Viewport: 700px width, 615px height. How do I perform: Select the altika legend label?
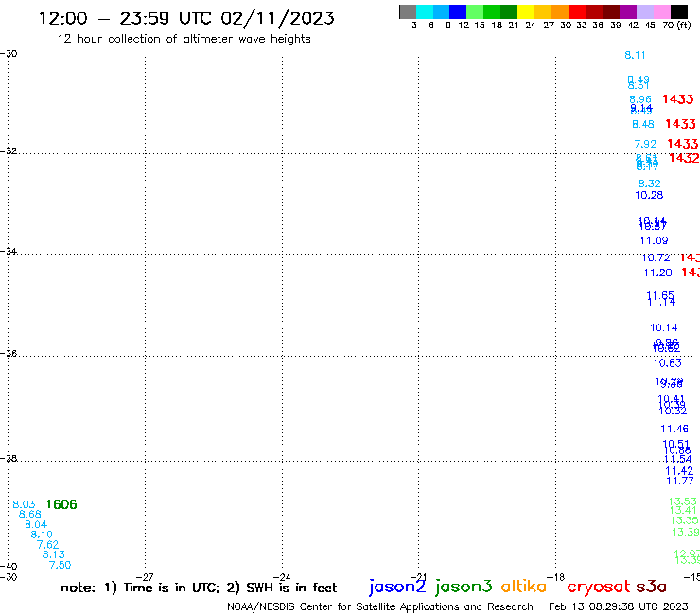pyautogui.click(x=524, y=587)
